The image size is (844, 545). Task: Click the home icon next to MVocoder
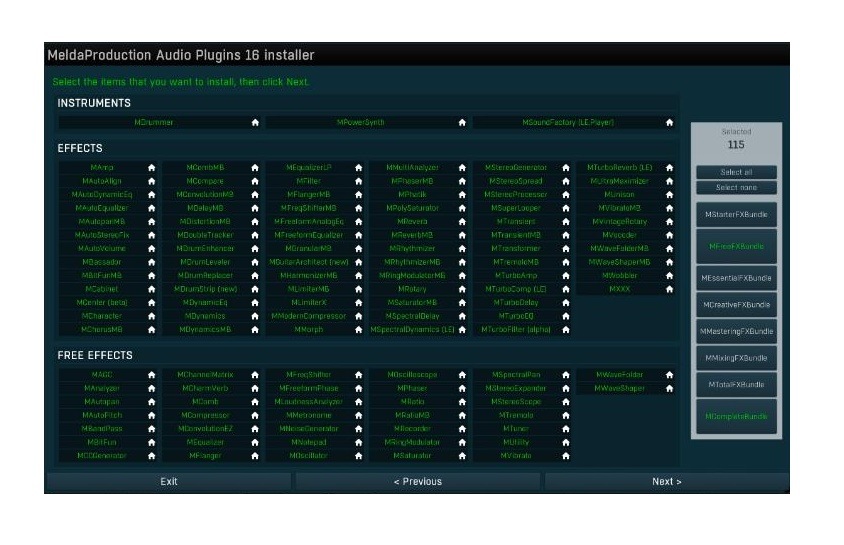click(x=669, y=235)
